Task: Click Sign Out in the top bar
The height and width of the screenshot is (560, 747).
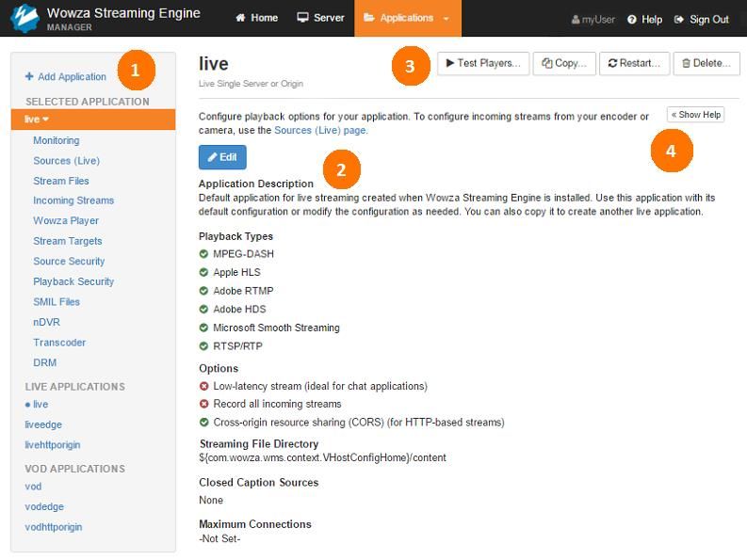Action: (x=702, y=20)
